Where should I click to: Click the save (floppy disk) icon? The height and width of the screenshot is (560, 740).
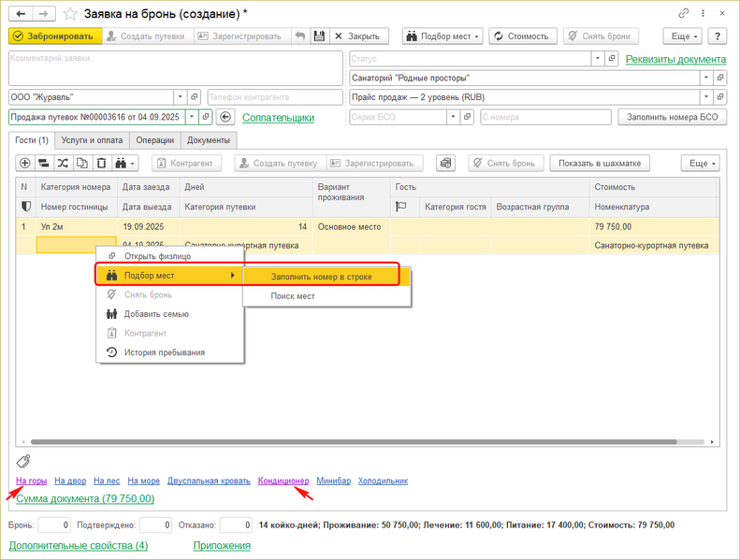(x=319, y=36)
